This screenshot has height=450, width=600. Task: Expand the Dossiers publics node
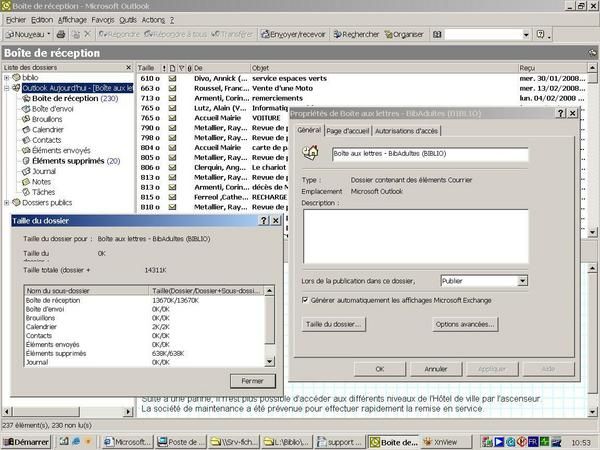[x=7, y=203]
